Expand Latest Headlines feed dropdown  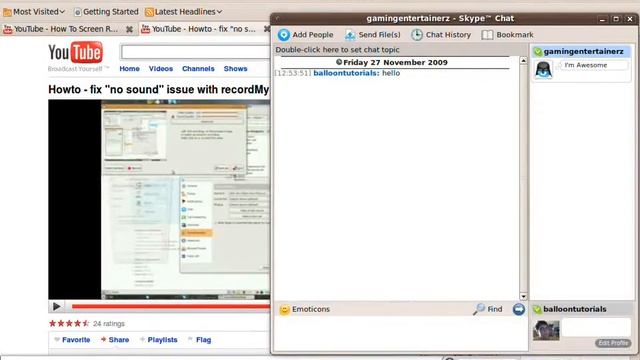click(184, 12)
